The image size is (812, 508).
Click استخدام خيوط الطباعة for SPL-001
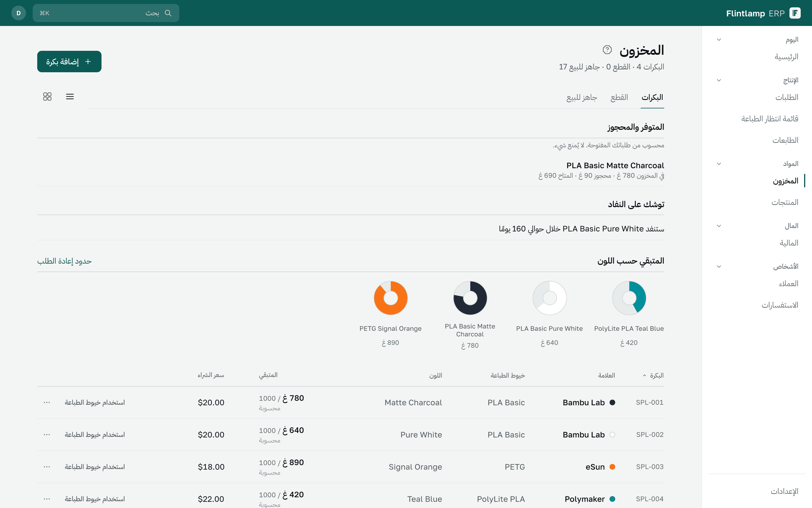95,402
